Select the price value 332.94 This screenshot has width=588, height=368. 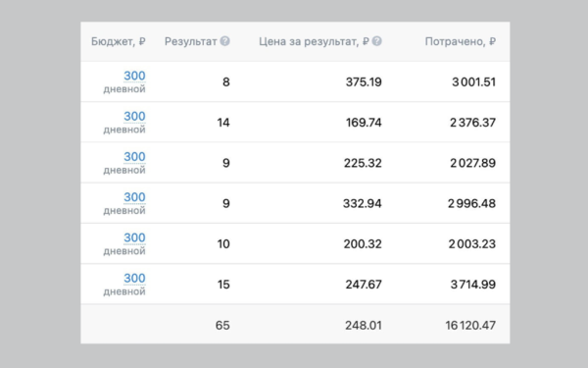click(363, 203)
